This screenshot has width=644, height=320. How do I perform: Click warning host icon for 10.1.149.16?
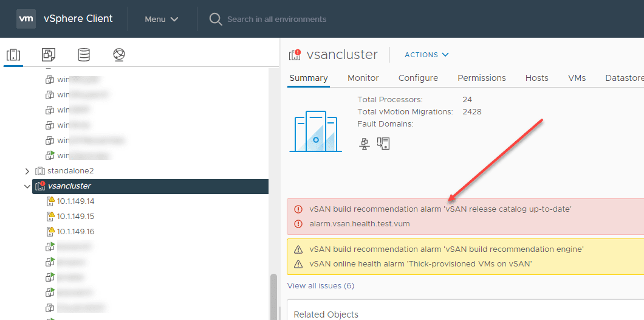click(x=50, y=232)
